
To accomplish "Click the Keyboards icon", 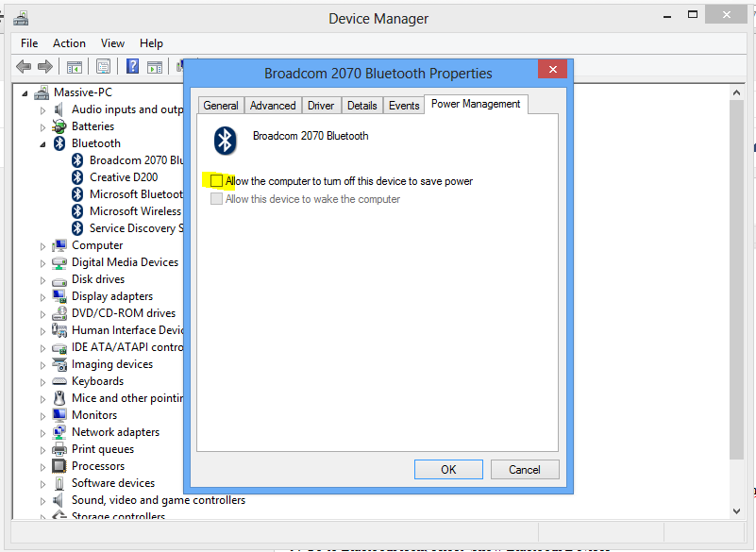I will click(59, 381).
